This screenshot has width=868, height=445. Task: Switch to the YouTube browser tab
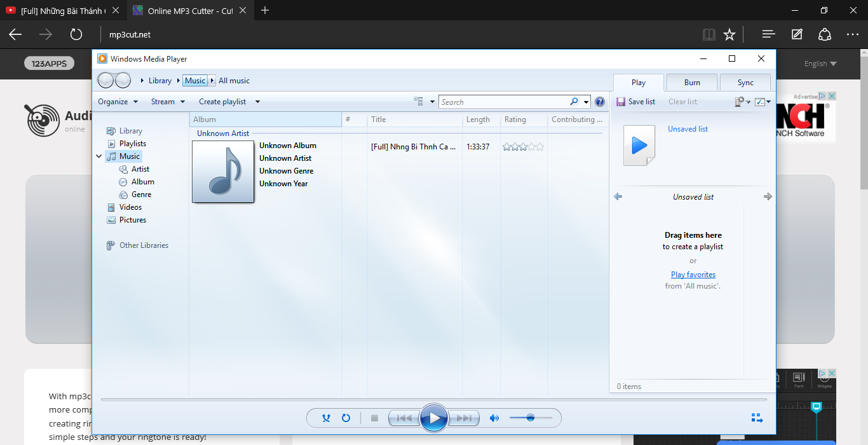(x=62, y=11)
